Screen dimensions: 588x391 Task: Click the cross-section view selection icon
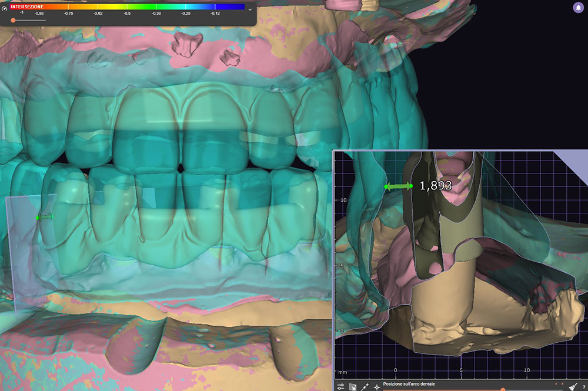[x=353, y=386]
